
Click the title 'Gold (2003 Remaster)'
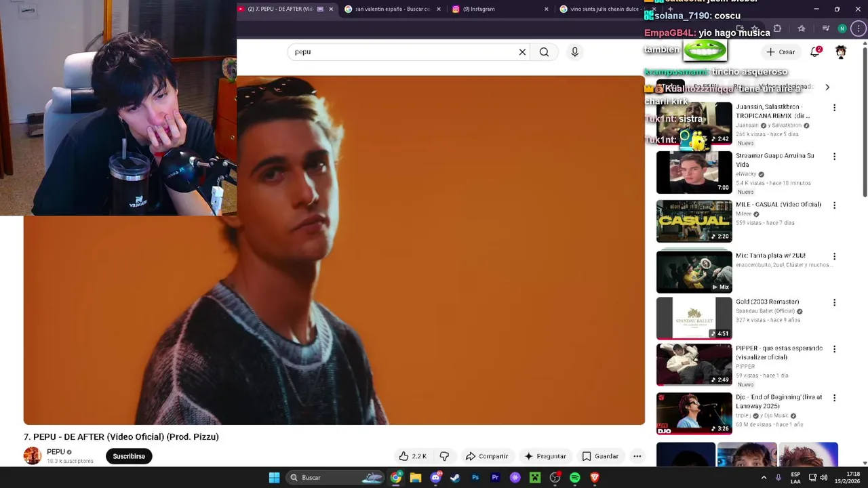(768, 302)
